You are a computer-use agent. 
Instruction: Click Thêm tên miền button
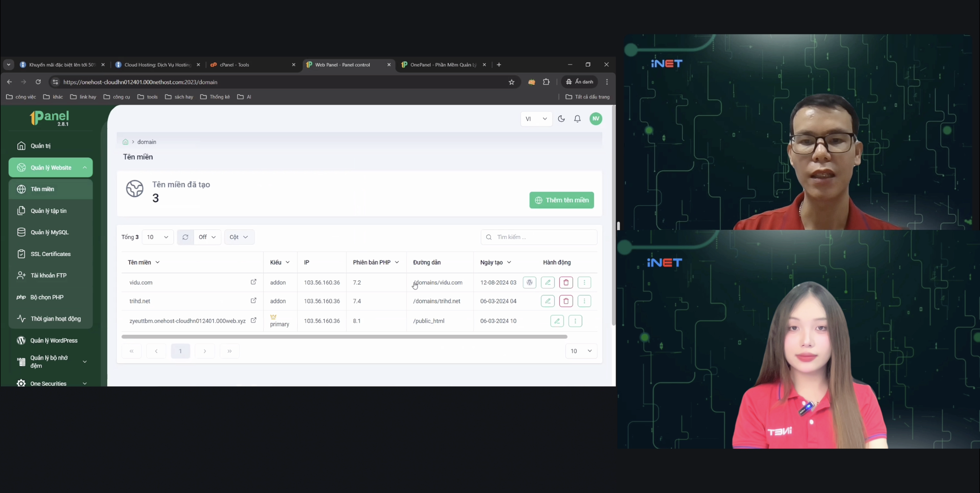[561, 200]
